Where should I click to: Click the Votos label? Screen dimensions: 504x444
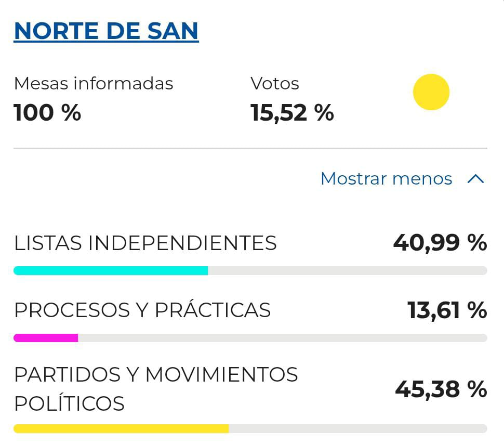[275, 84]
